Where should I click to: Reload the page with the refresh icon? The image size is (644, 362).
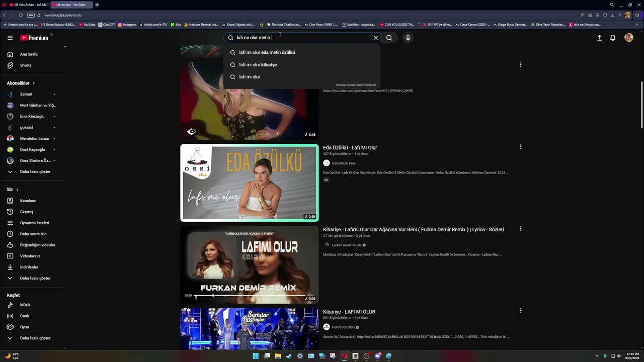[21, 15]
